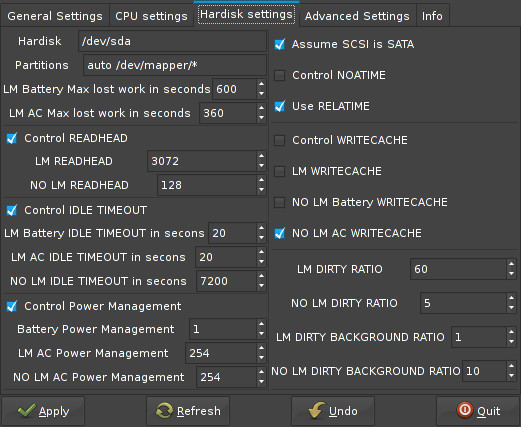Click the LM DIRTY RATIO 60 field
521x427 pixels.
coord(458,269)
